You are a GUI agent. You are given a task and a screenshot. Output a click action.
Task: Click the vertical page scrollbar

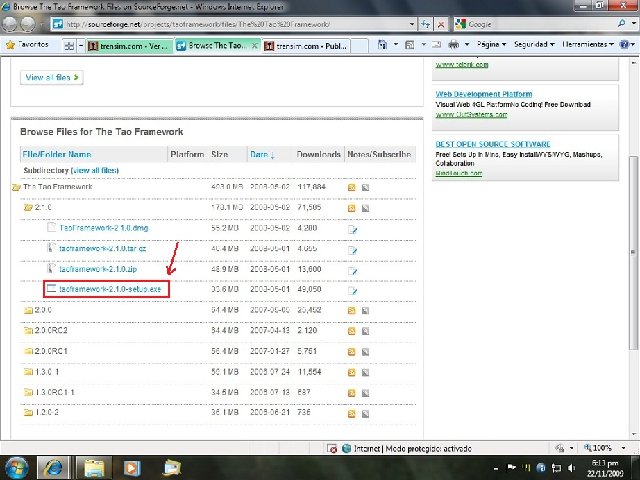[x=631, y=250]
